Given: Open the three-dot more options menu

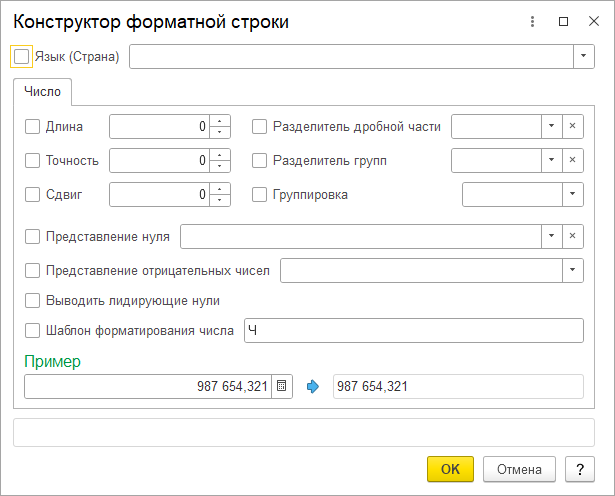Looking at the screenshot, I should 532,22.
